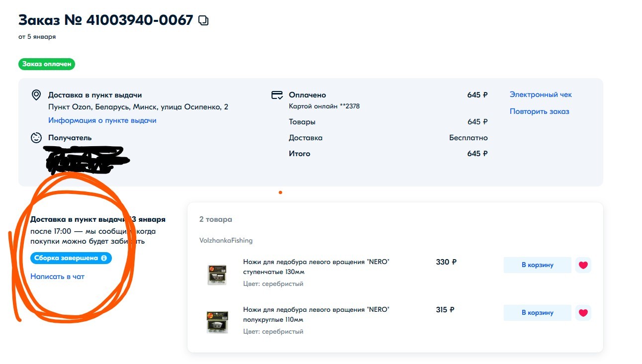Click the card icon next to Оплачено

click(277, 95)
